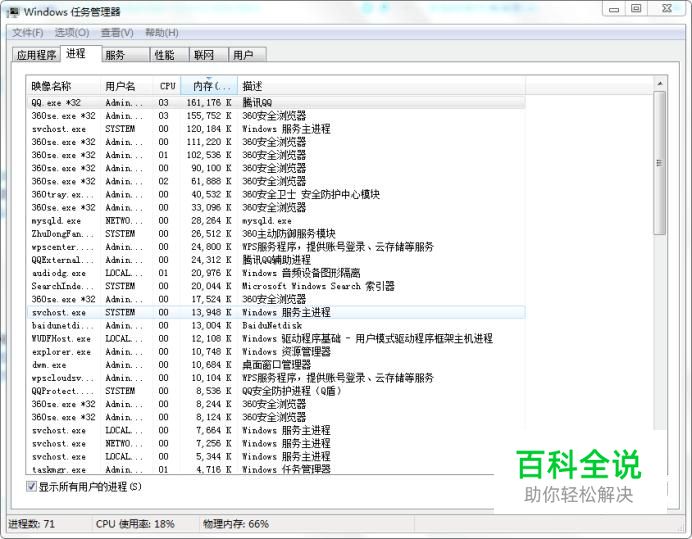Viewport: 692px width, 539px height.
Task: Select the 360se.exe row using 8,244 K
Action: (x=276, y=404)
